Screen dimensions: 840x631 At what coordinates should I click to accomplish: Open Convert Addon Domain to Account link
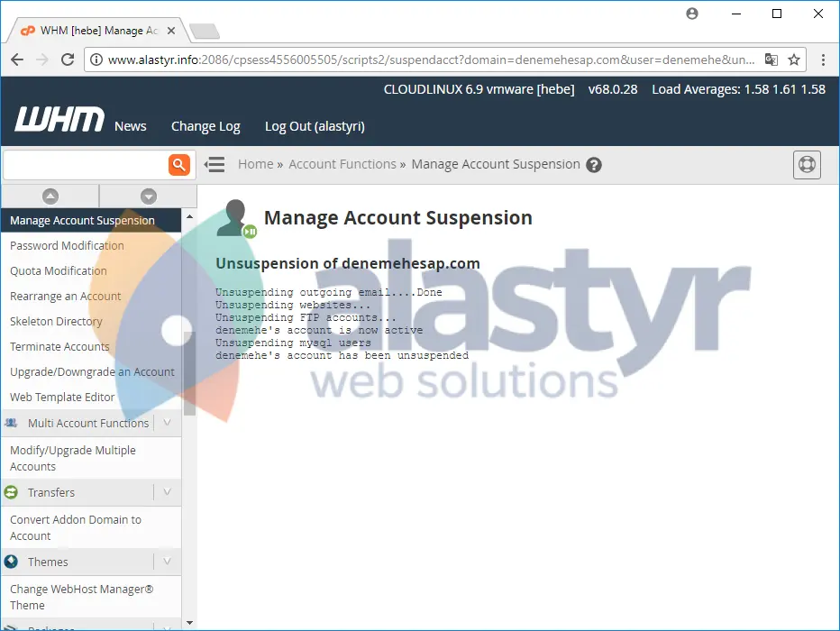(x=76, y=527)
